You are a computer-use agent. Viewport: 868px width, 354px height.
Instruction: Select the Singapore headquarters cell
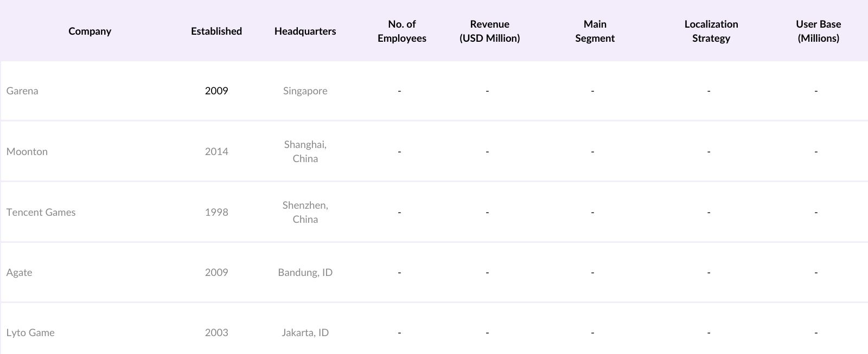click(305, 91)
